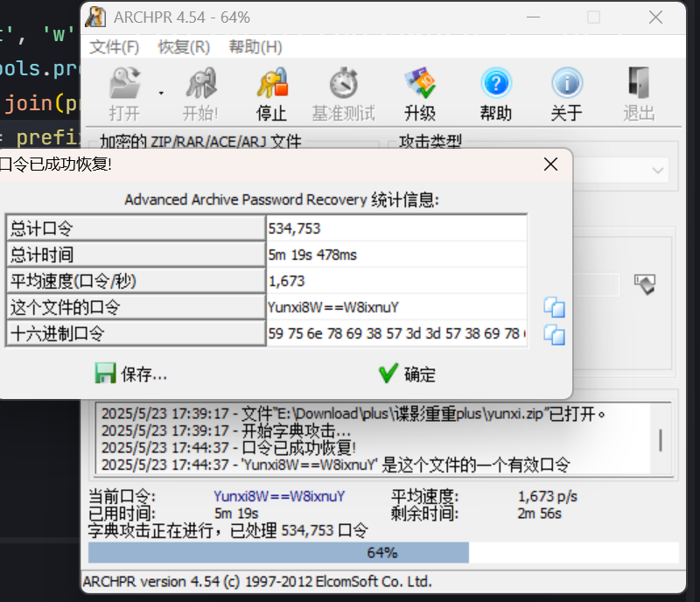700x602 pixels.
Task: Click the 平均速度(口令/秒) row label
Action: tap(136, 281)
